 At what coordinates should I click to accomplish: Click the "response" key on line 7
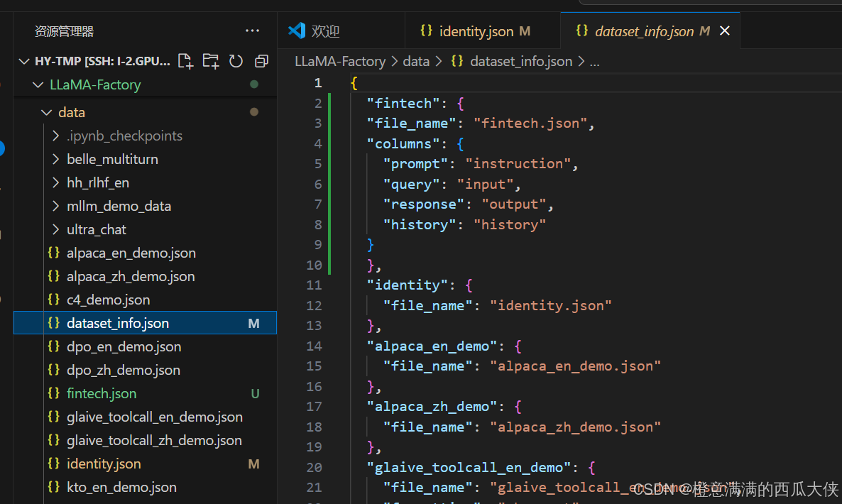coord(424,204)
